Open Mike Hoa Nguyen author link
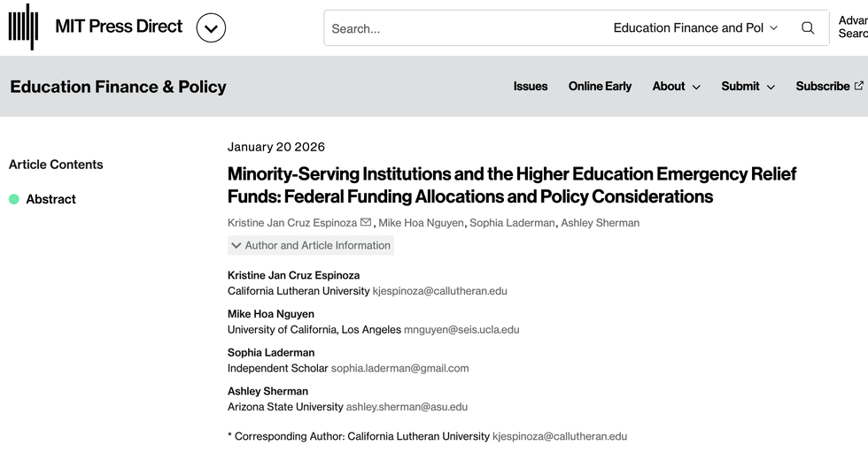The width and height of the screenshot is (868, 453). (421, 223)
